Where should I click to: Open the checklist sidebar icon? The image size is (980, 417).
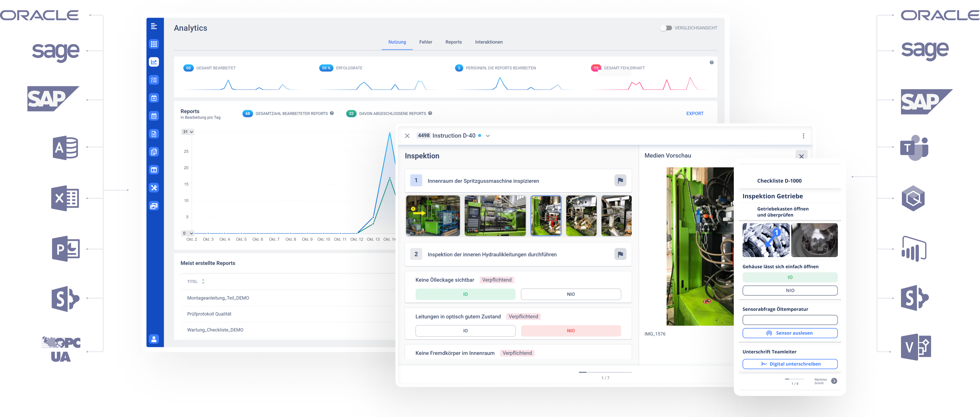tap(154, 80)
